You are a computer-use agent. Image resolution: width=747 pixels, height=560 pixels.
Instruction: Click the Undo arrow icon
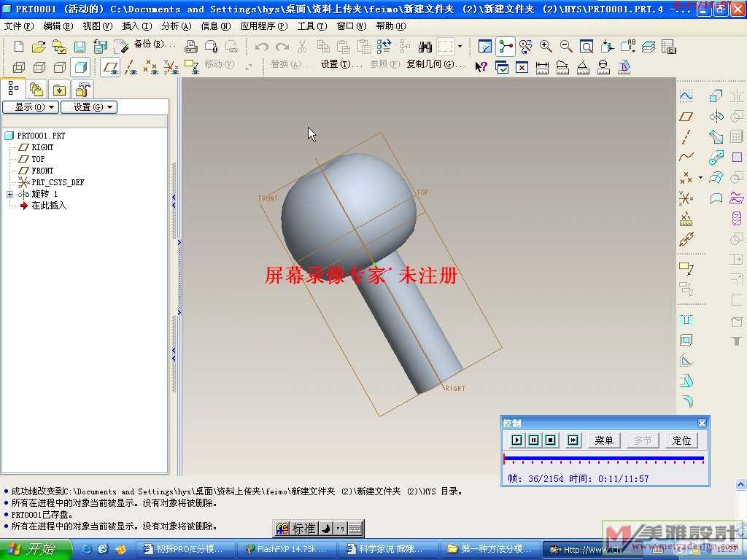(262, 47)
